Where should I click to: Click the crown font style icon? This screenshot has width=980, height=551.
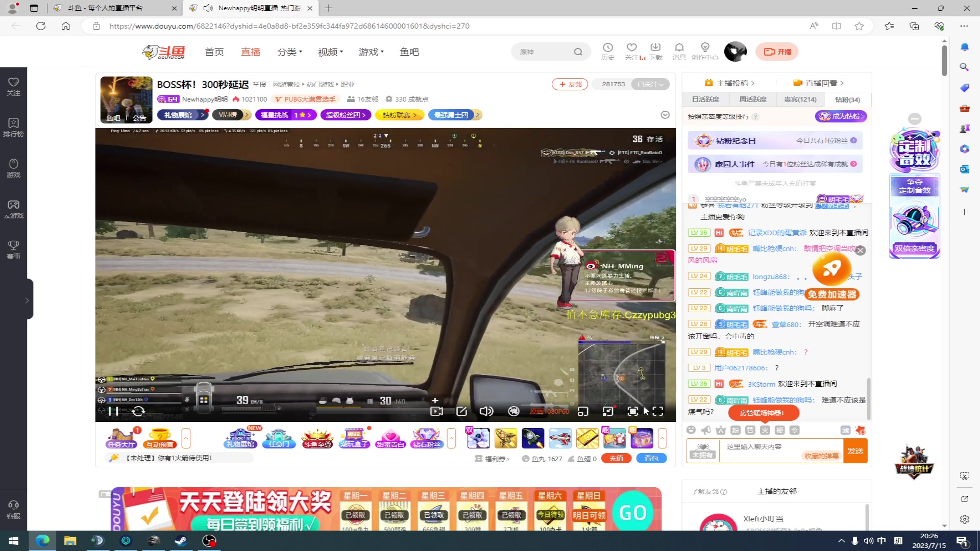pyautogui.click(x=721, y=430)
